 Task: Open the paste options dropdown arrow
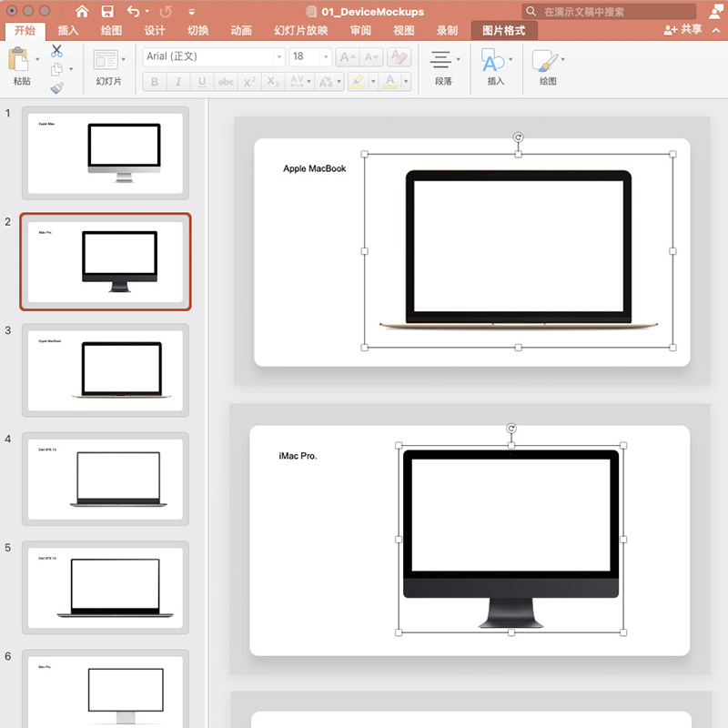click(37, 59)
